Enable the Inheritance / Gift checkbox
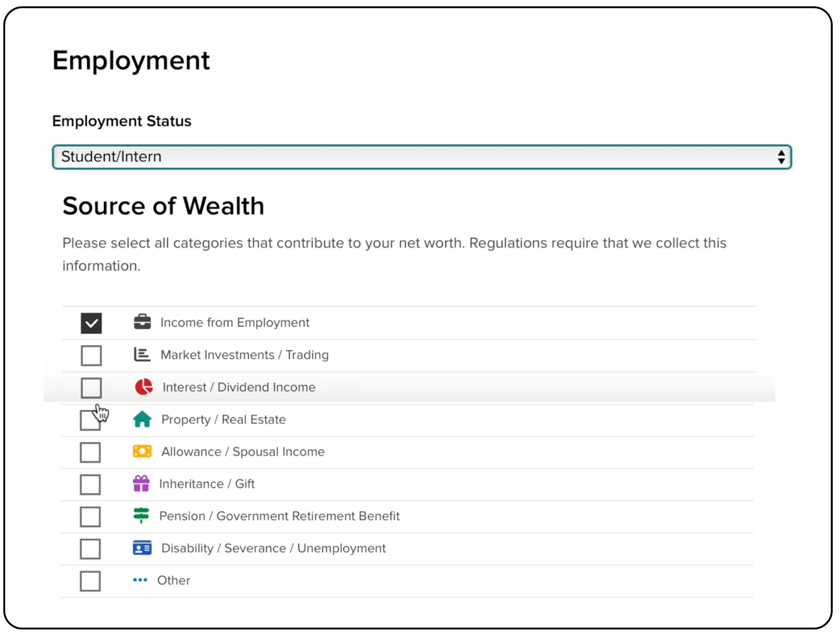Image resolution: width=840 pixels, height=633 pixels. pyautogui.click(x=90, y=484)
